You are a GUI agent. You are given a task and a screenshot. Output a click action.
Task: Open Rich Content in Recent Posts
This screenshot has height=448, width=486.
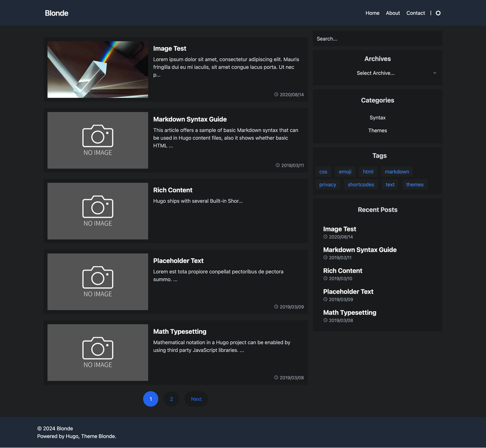tap(343, 270)
